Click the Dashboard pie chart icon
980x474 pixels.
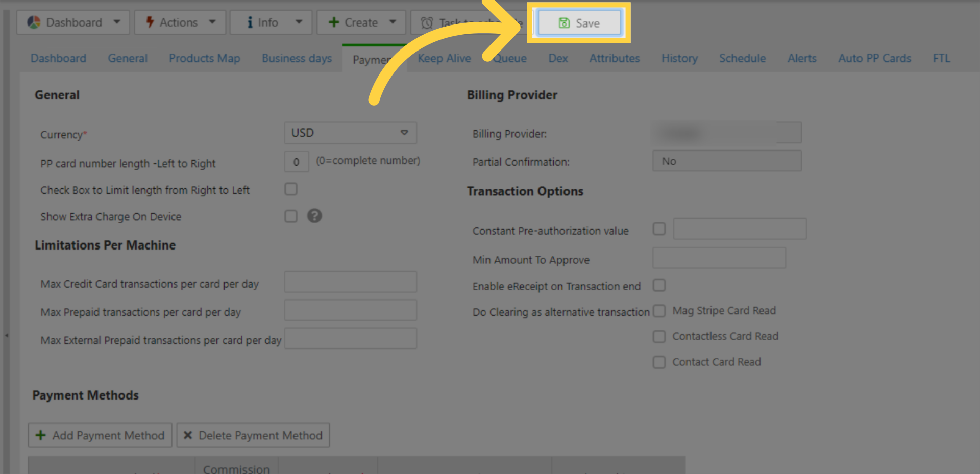tap(34, 22)
